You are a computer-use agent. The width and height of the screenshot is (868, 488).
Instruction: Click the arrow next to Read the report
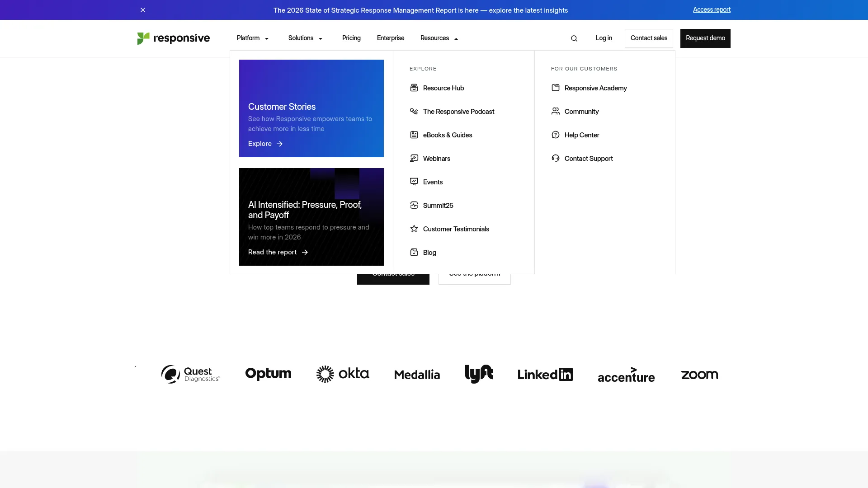(x=305, y=252)
